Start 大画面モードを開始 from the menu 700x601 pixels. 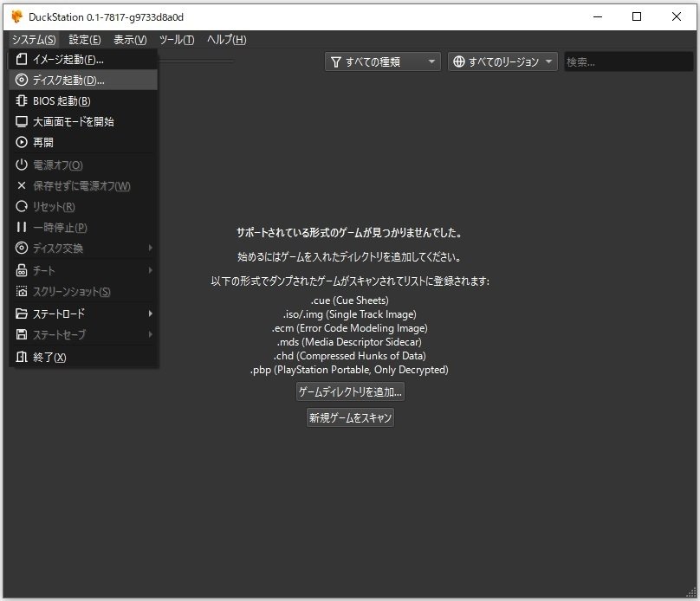(83, 121)
